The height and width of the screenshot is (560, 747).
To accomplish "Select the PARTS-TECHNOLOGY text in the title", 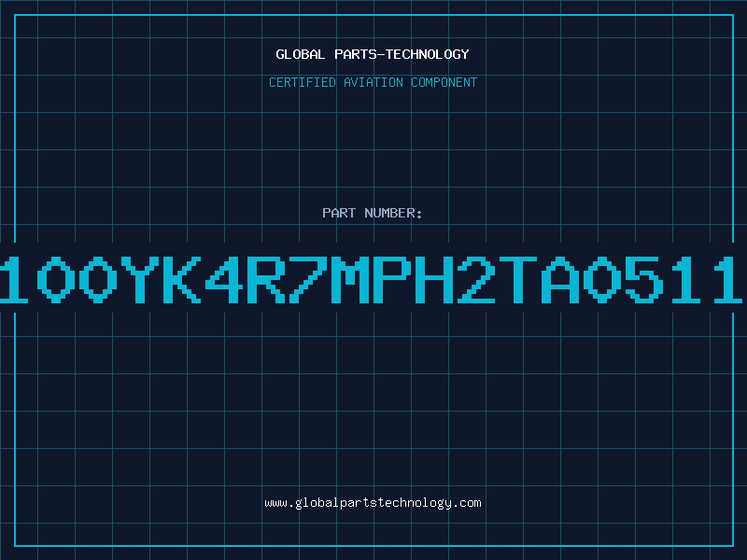I will pos(402,54).
